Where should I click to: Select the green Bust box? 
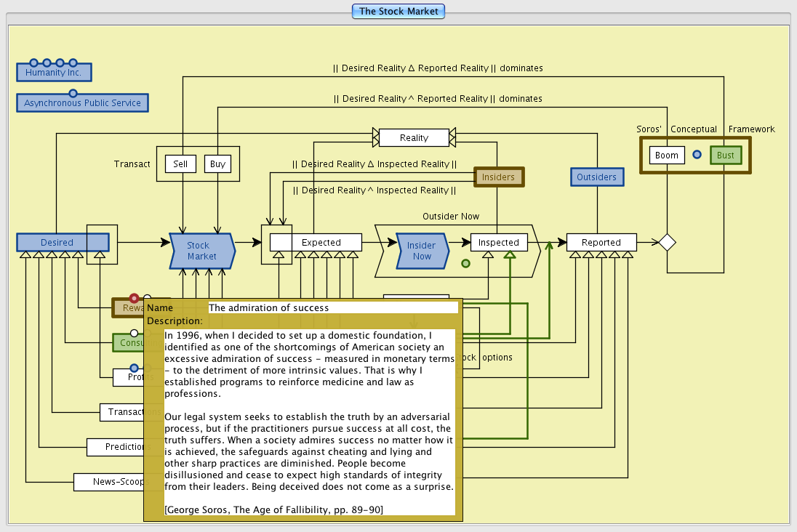coord(725,156)
